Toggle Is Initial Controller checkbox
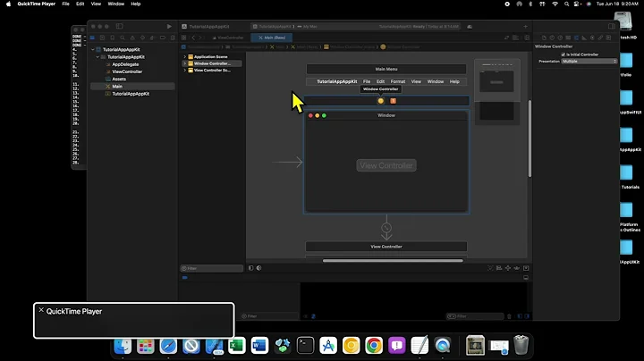Screen dimensions: 644x361 (x=563, y=55)
